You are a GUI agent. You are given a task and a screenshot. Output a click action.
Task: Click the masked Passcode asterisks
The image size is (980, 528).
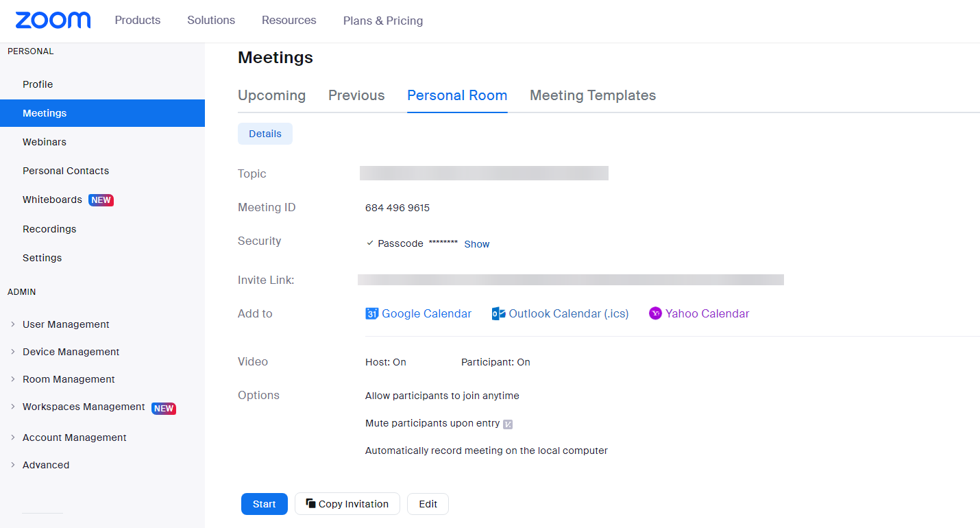coord(443,243)
